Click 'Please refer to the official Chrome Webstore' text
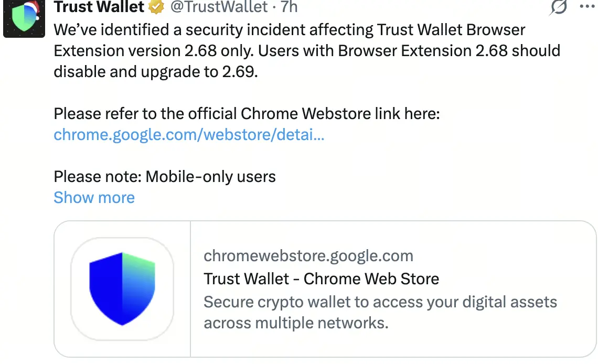This screenshot has height=364, width=598. (247, 113)
